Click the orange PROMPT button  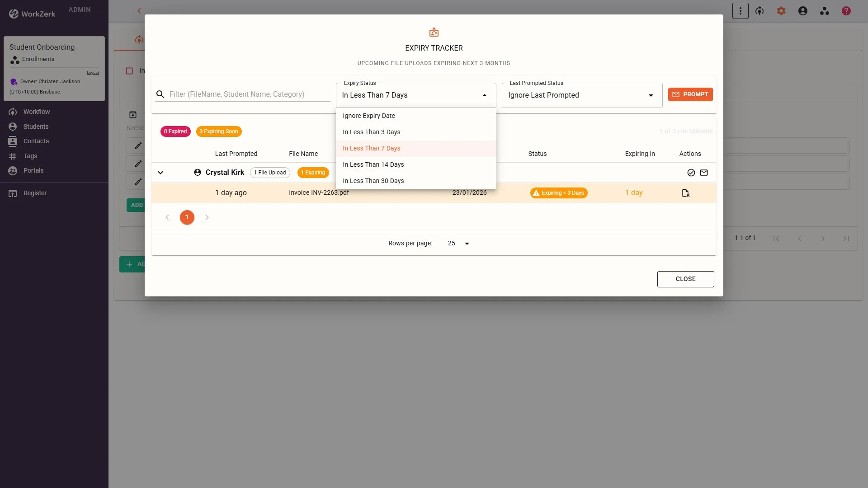tap(690, 94)
